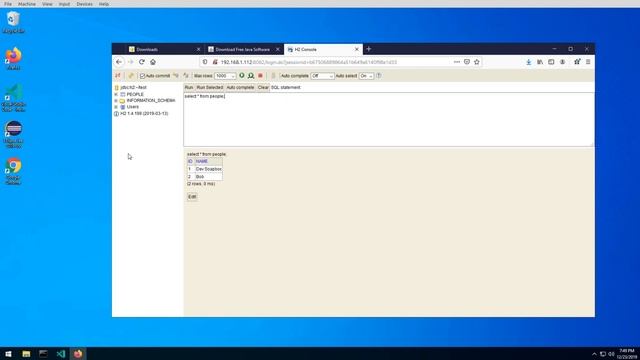Open the Max rows dropdown
This screenshot has height=360, width=640.
(x=225, y=76)
